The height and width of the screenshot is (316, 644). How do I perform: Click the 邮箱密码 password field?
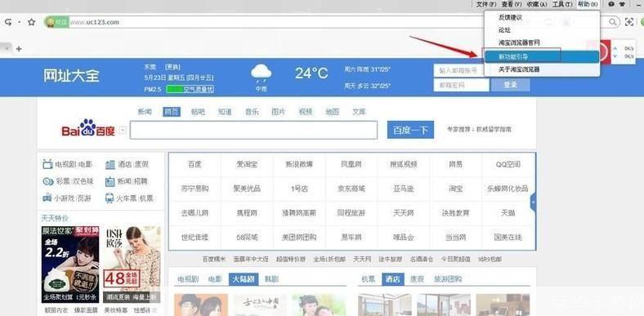click(461, 85)
